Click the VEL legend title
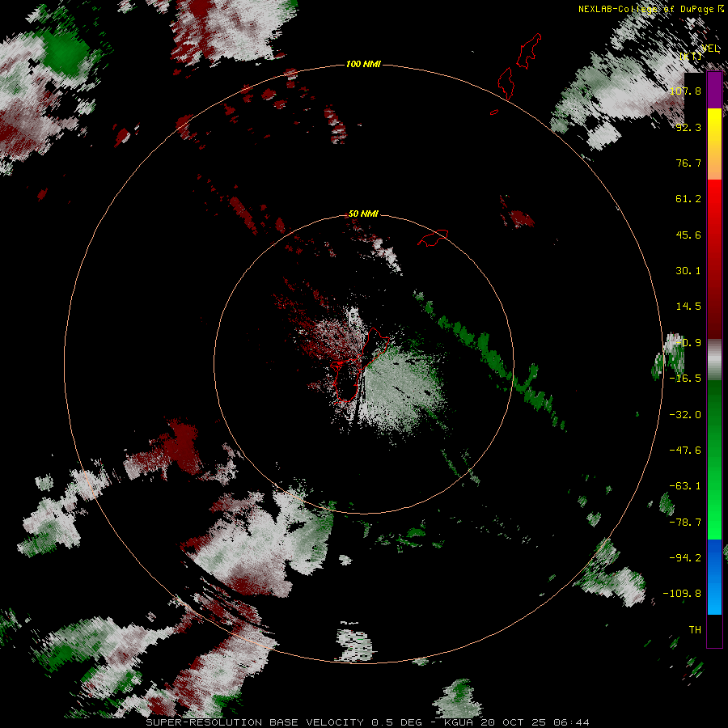 coord(710,49)
